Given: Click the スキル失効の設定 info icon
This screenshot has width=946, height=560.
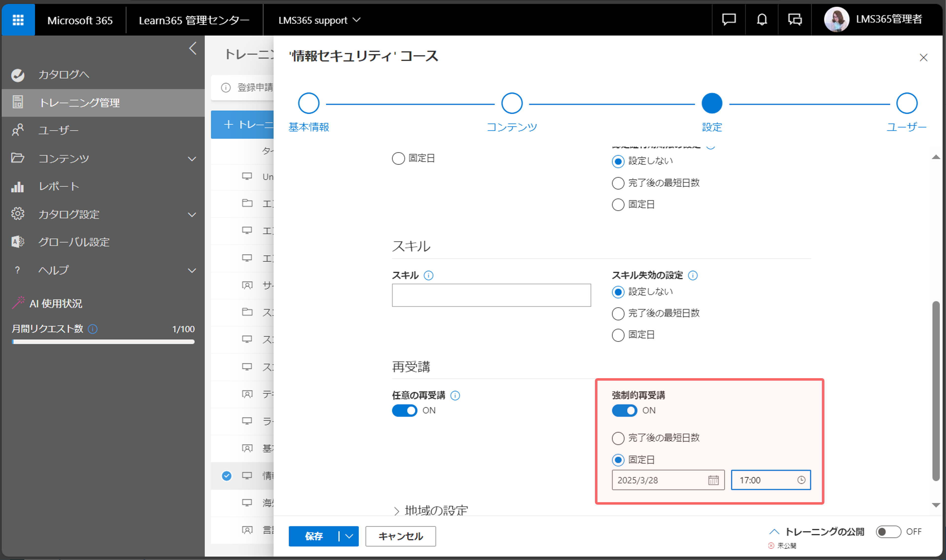Looking at the screenshot, I should [x=693, y=276].
